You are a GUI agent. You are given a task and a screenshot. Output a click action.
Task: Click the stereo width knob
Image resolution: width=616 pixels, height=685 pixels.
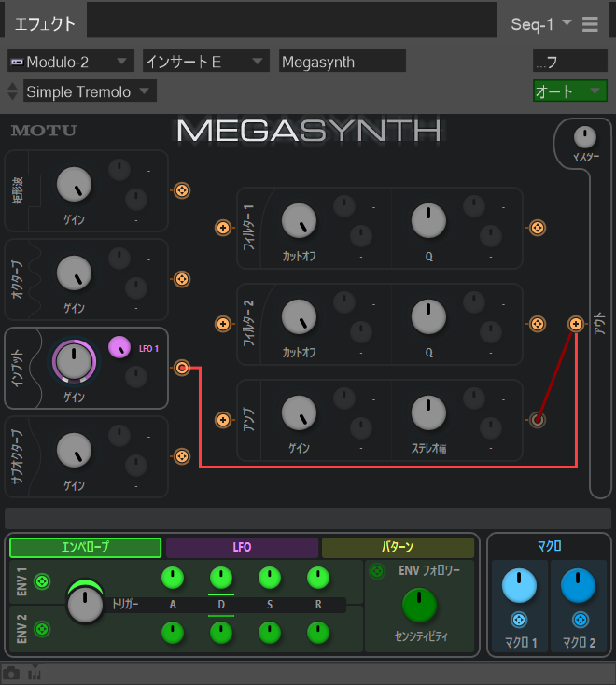pos(428,412)
